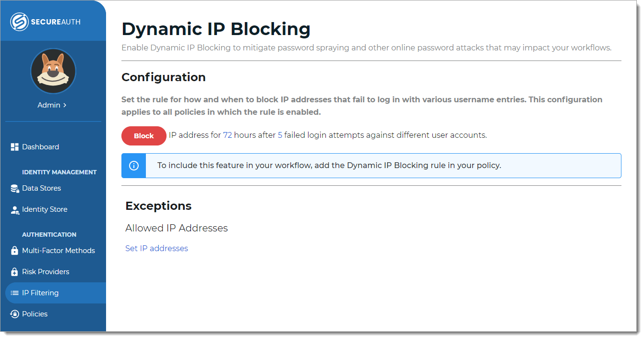The height and width of the screenshot is (339, 644).
Task: Disable Dynamic IP Blocking with the Block control
Action: 143,136
